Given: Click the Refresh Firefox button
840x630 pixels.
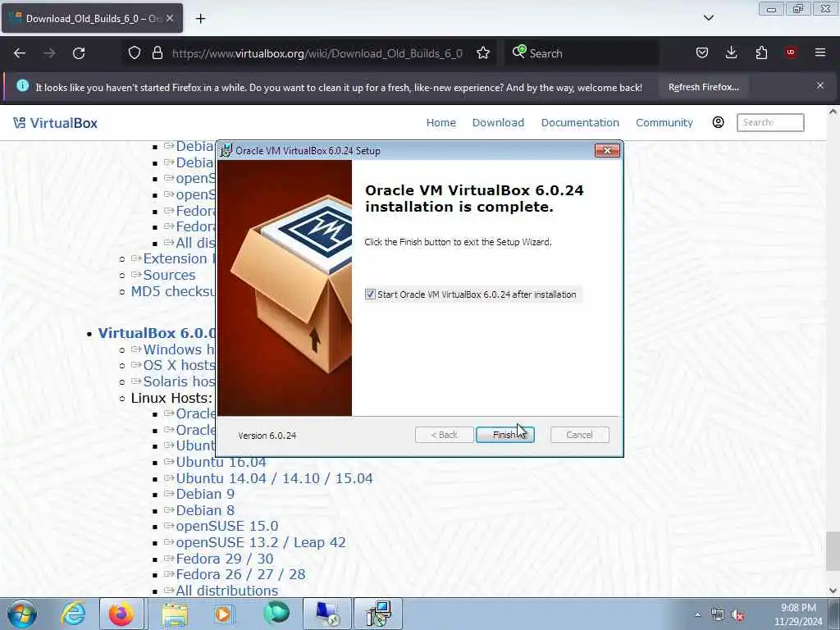Looking at the screenshot, I should (703, 87).
